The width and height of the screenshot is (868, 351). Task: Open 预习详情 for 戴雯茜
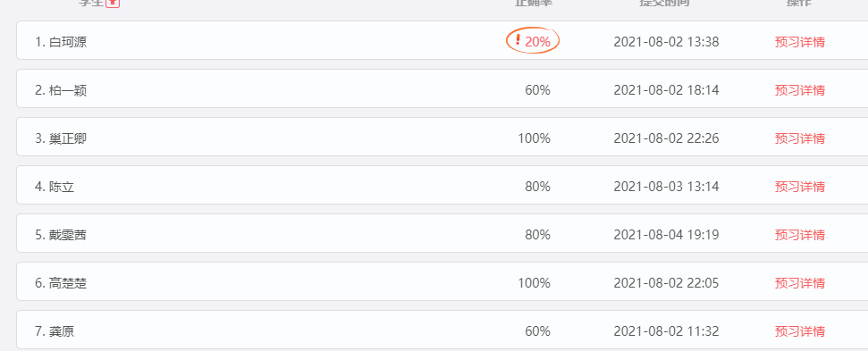point(800,235)
